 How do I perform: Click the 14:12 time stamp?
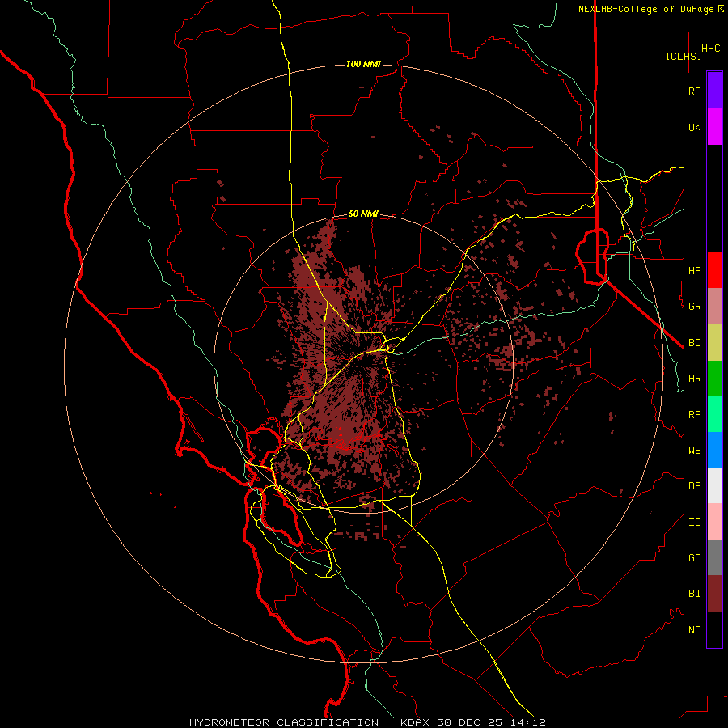[x=527, y=722]
